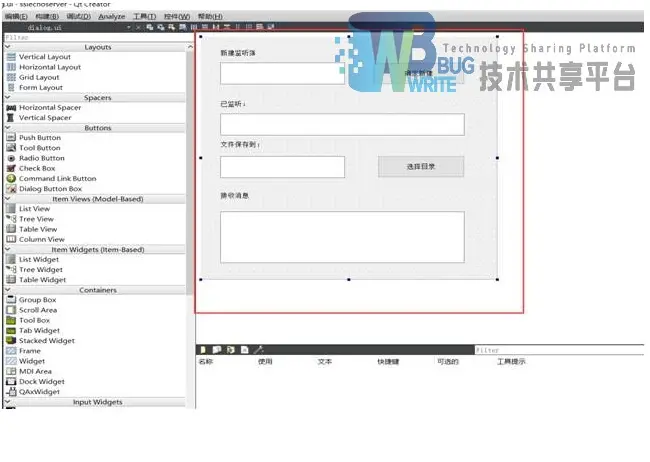Close the dialog.ui document with X
Viewport: 650px width, 462px height.
138,27
